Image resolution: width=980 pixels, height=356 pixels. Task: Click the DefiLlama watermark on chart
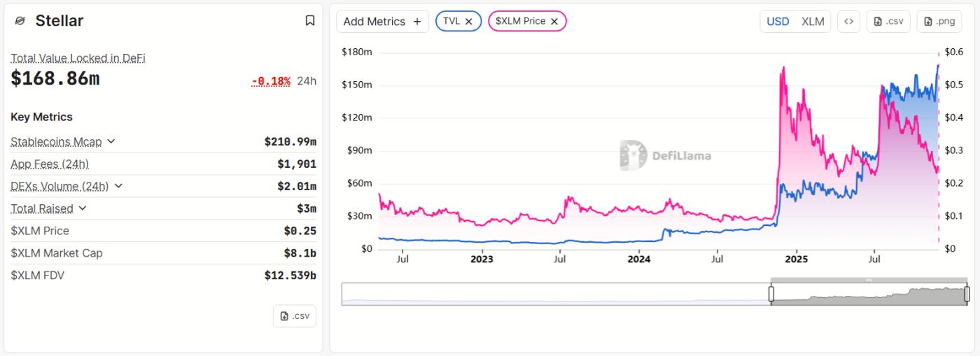(x=665, y=155)
